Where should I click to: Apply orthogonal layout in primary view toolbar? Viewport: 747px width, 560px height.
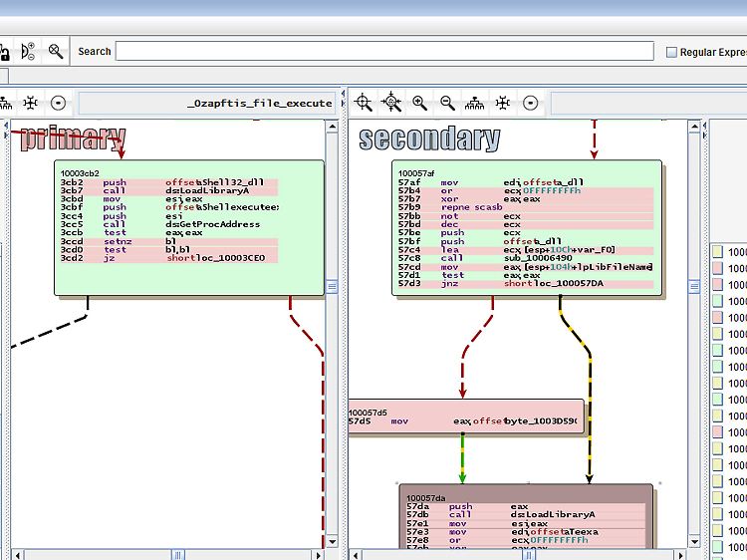31,103
